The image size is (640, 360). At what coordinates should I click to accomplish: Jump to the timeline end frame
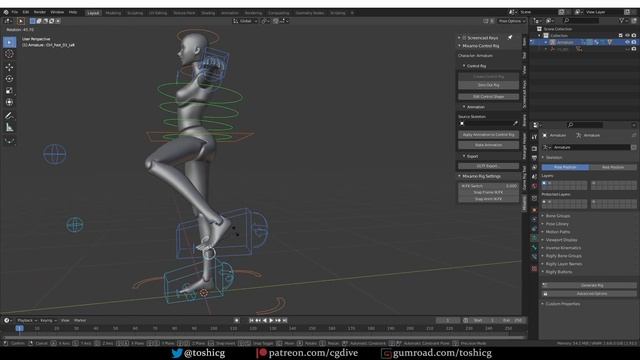tap(285, 320)
